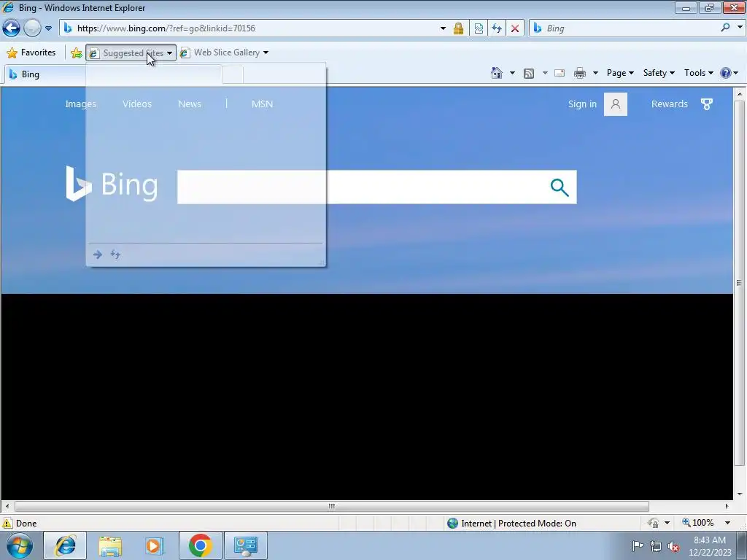
Task: Expand the Feeds dropdown arrow
Action: tap(545, 73)
